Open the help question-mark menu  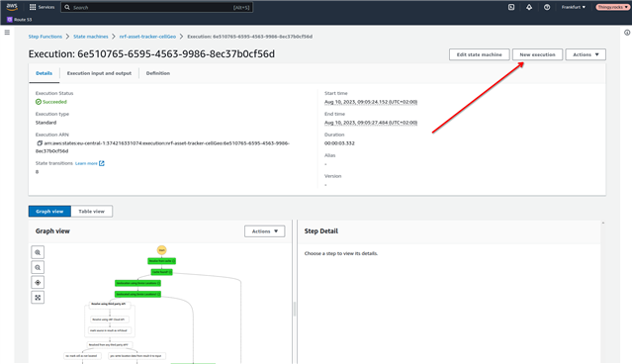pos(547,7)
